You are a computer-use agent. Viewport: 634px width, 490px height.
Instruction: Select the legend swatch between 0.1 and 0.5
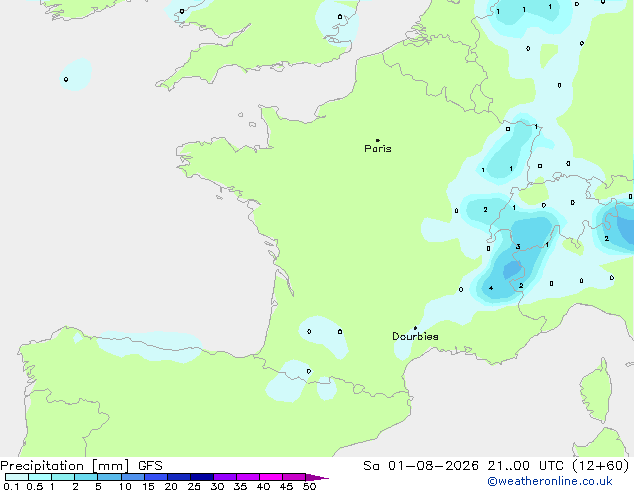point(17,477)
